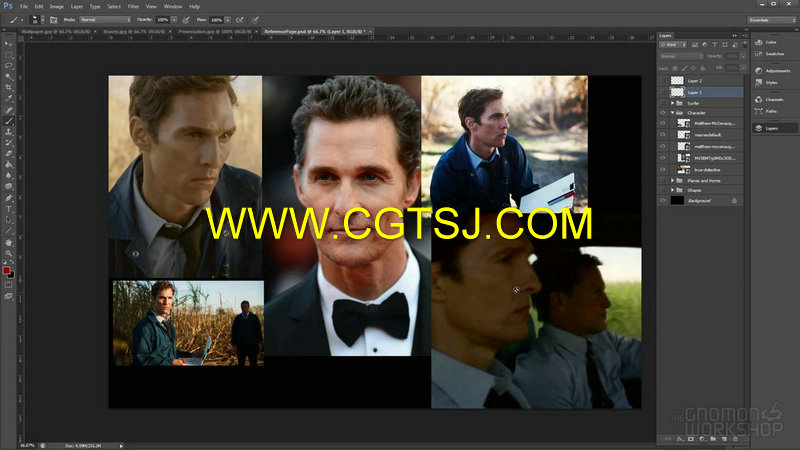
Task: Select the Eyedropper tool
Action: [x=8, y=99]
